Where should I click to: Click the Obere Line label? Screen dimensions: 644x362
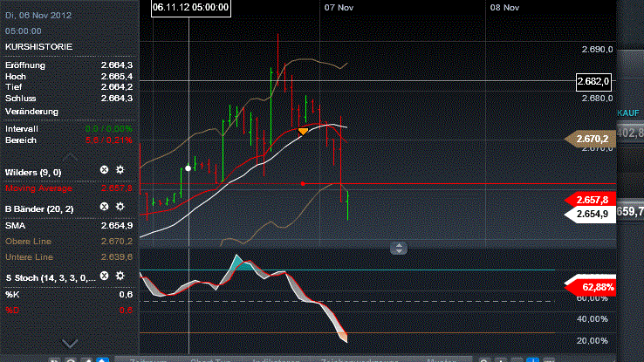28,242
